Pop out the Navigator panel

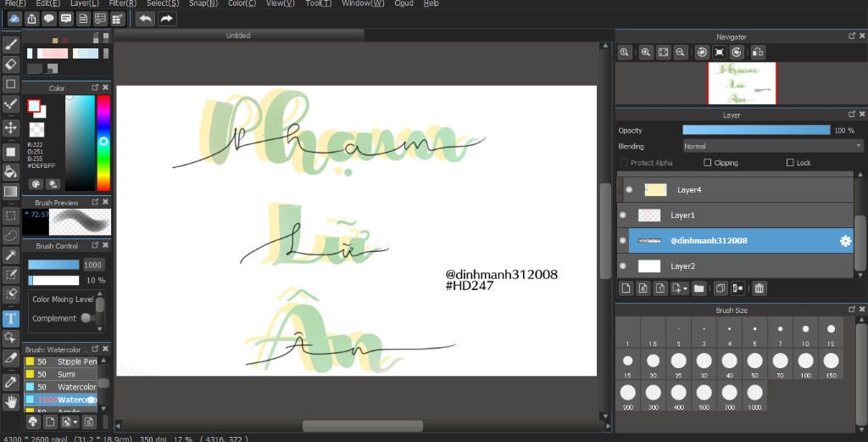point(852,36)
